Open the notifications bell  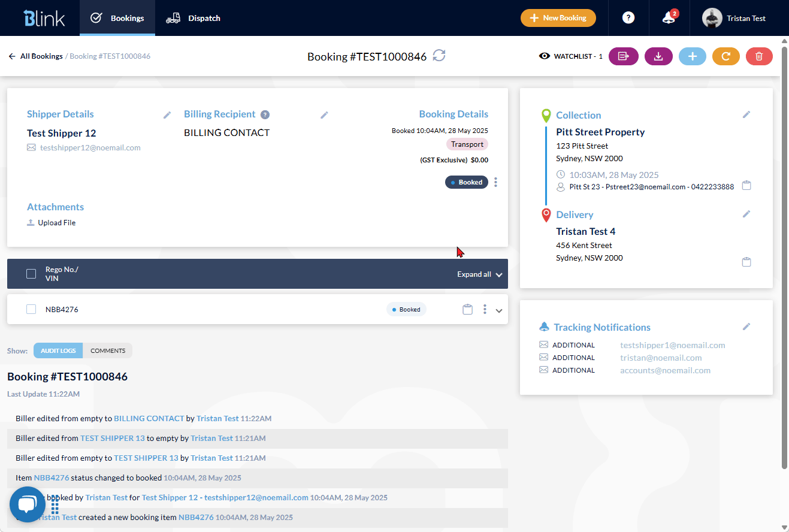(669, 18)
